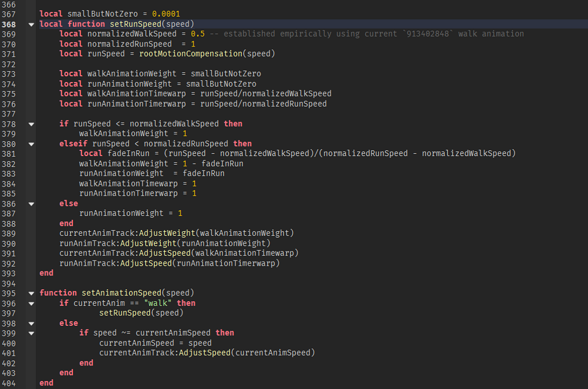The height and width of the screenshot is (389, 588).
Task: Collapse the if currentAnim block on line 396
Action: tap(31, 303)
